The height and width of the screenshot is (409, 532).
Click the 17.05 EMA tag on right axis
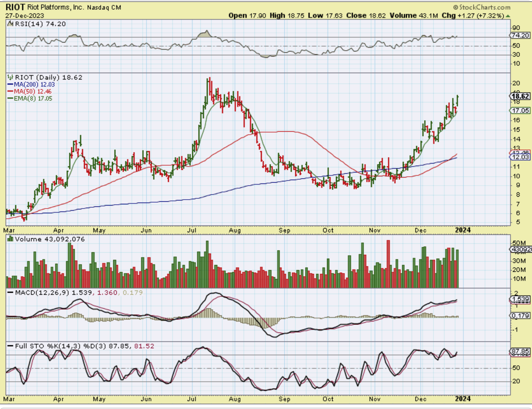tap(521, 110)
